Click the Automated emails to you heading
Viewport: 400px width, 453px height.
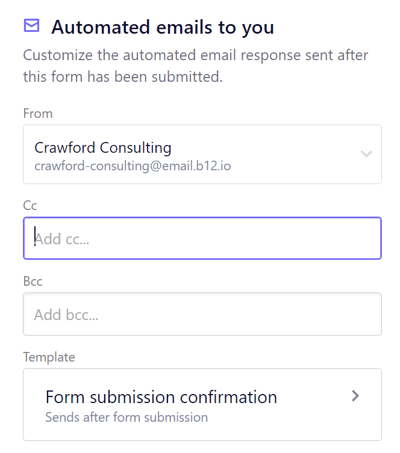[x=163, y=27]
